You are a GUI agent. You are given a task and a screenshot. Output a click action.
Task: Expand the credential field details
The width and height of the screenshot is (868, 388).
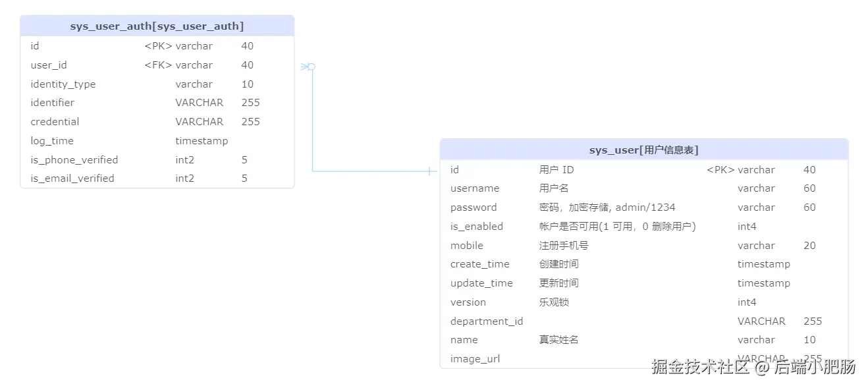click(55, 121)
